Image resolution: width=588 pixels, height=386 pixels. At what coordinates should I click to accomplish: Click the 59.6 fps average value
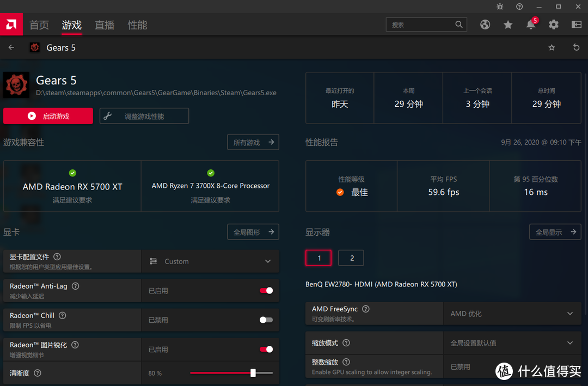(444, 192)
